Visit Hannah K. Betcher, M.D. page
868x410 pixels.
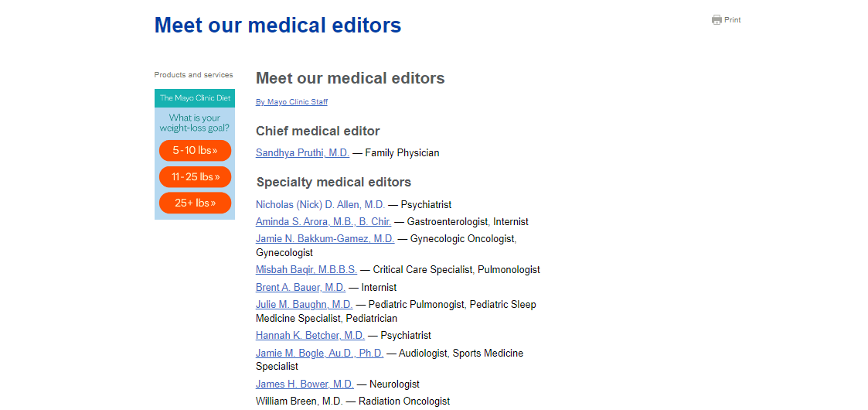coord(310,335)
